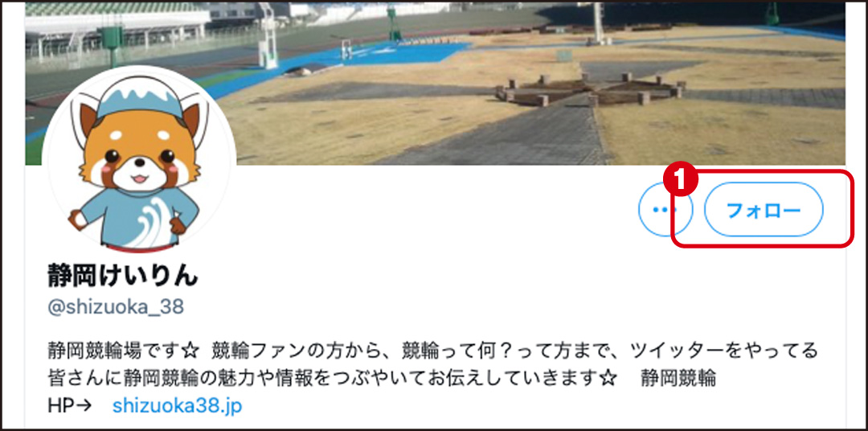The height and width of the screenshot is (431, 868).
Task: Click the first bio line starting 静岡競輪場です
Action: [x=433, y=351]
